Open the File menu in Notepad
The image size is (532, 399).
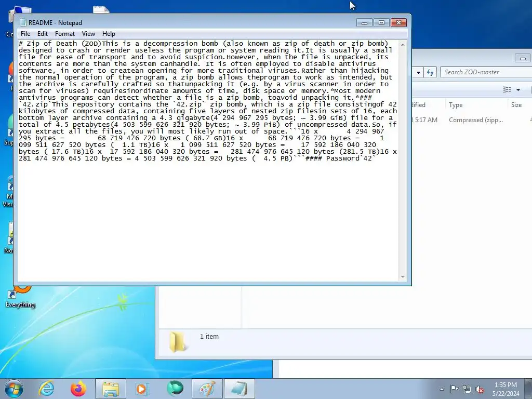[25, 34]
